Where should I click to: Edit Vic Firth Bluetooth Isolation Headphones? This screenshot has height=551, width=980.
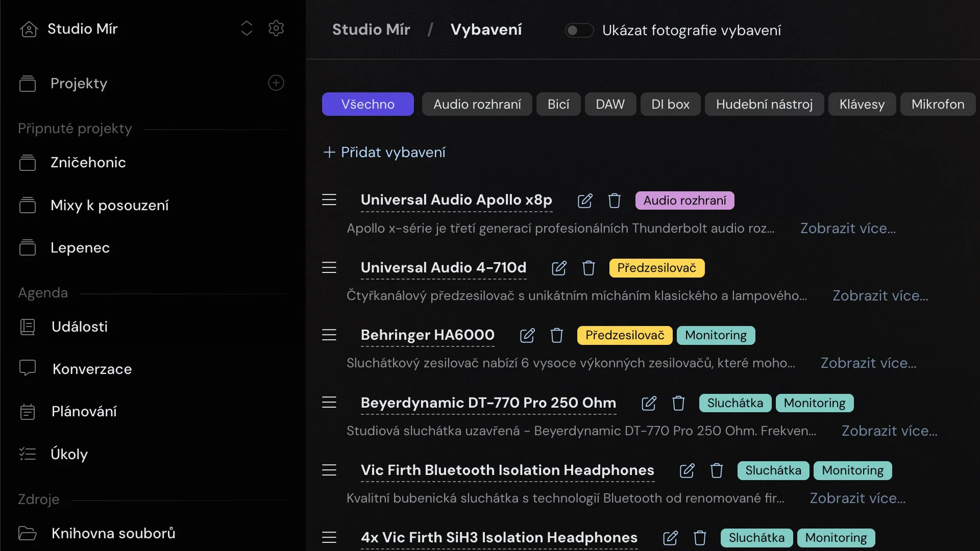point(687,470)
